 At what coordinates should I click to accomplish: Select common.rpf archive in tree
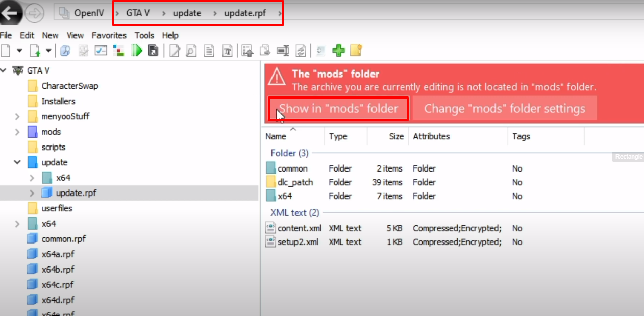(57, 239)
